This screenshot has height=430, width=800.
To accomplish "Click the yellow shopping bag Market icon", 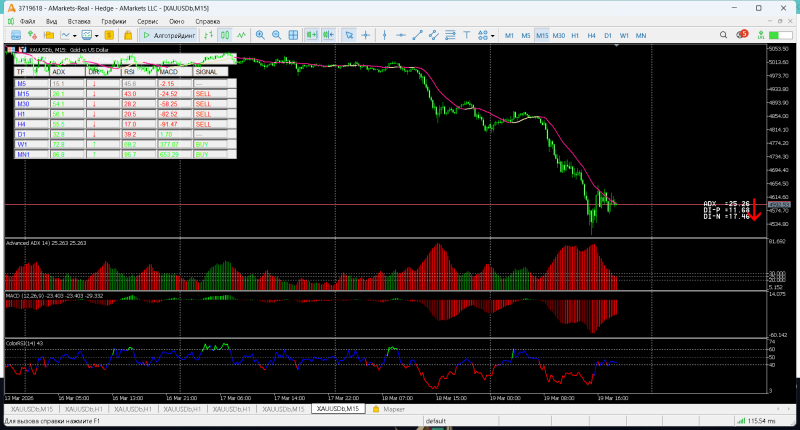I will click(x=128, y=35).
